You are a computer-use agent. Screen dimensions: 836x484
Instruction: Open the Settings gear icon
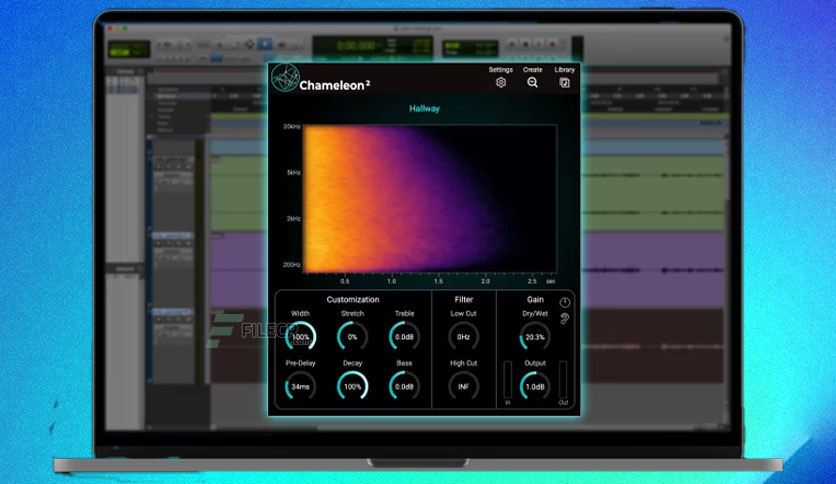click(x=501, y=83)
